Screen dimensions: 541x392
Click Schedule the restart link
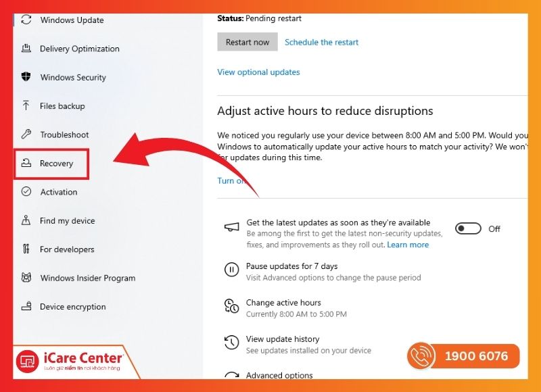pos(322,42)
